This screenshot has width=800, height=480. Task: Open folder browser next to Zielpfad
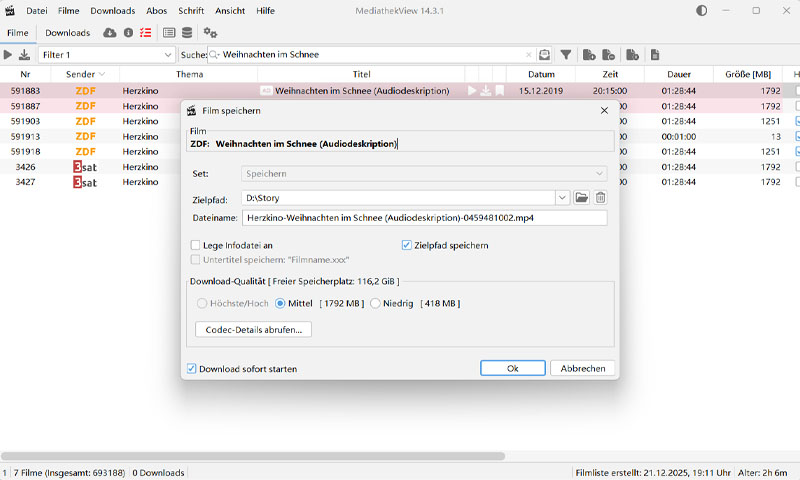tap(582, 198)
